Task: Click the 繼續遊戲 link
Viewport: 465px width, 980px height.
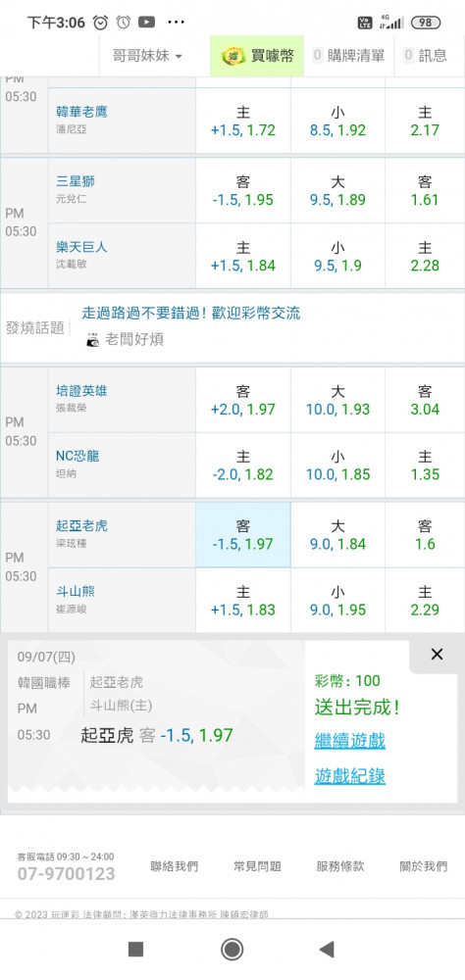Action: tap(350, 741)
